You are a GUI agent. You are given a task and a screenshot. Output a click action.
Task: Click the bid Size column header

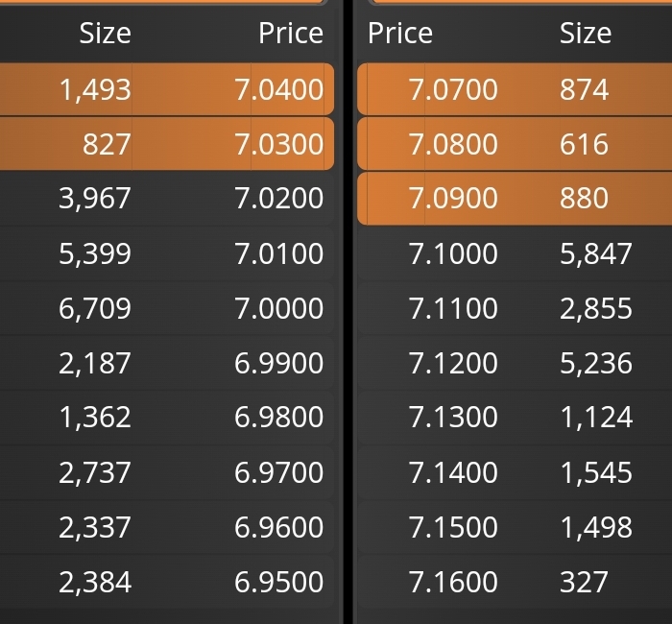point(105,33)
